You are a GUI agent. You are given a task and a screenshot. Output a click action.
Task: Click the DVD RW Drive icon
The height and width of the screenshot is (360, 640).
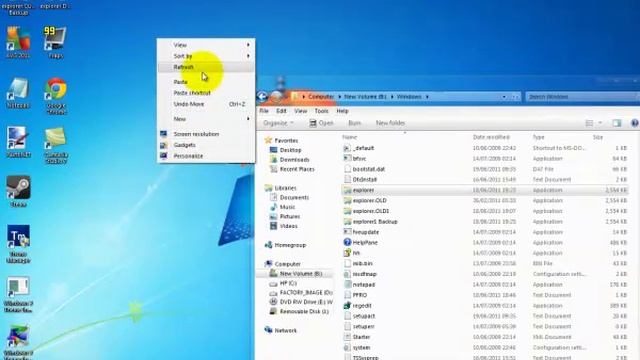point(273,302)
